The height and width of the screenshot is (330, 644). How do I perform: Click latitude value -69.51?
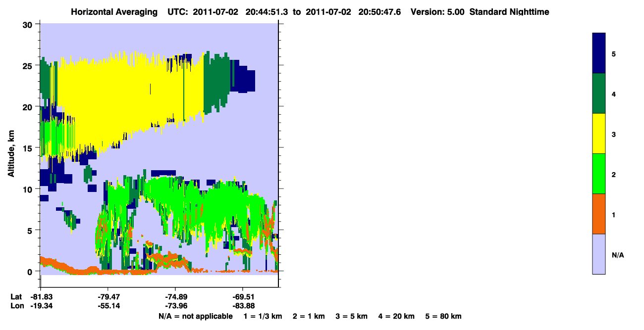(243, 296)
